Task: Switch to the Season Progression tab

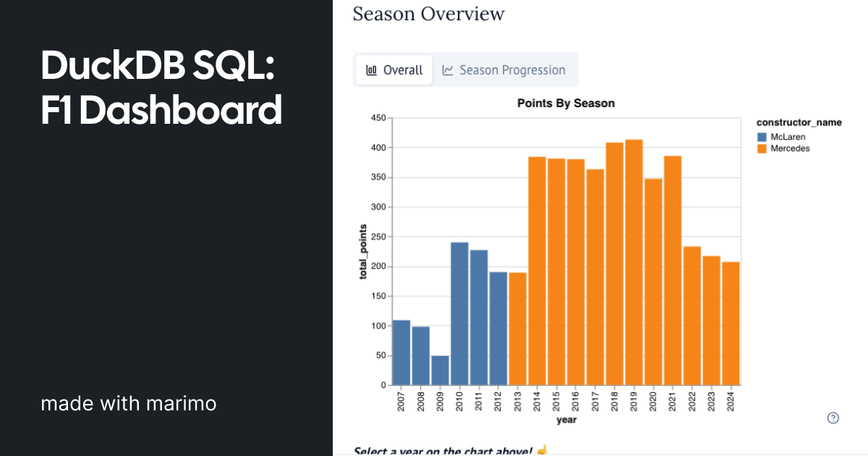Action: tap(504, 70)
